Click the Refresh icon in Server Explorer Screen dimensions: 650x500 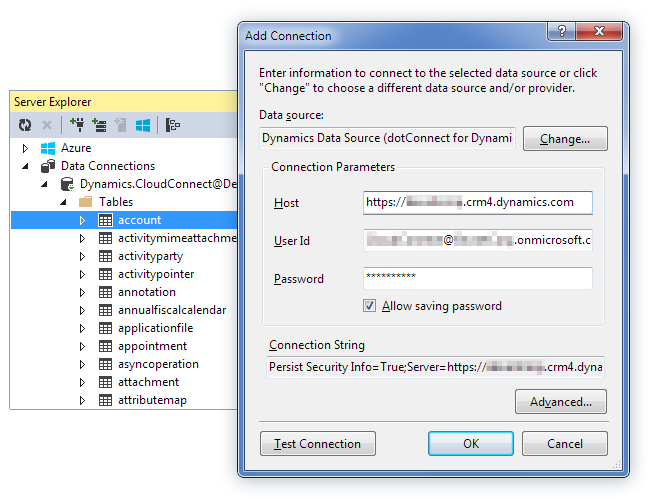click(x=25, y=125)
